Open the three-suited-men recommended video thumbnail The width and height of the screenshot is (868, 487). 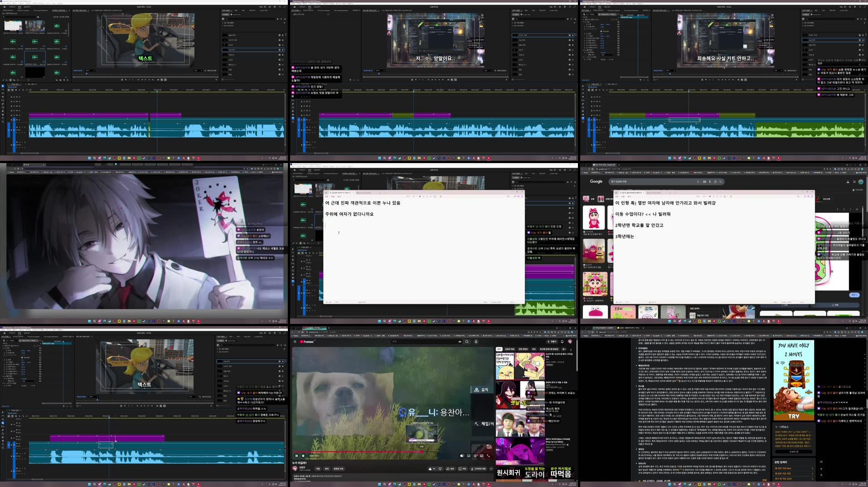coord(520,423)
